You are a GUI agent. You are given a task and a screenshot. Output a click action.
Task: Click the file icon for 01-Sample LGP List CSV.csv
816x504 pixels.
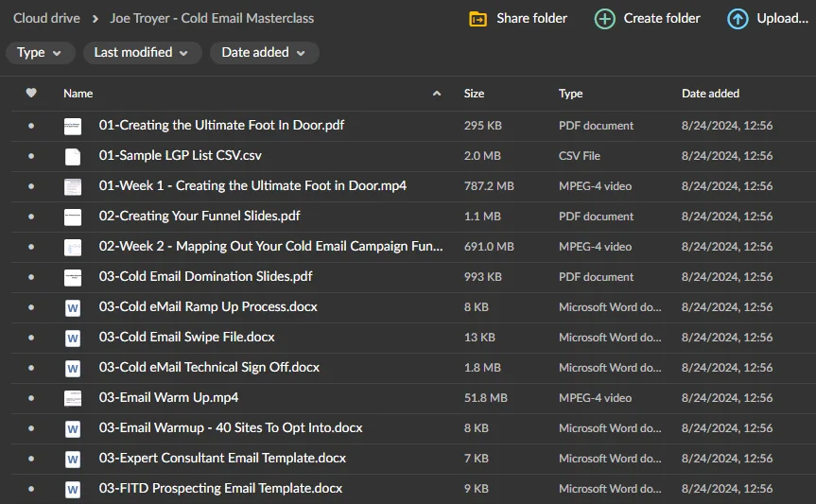(73, 156)
